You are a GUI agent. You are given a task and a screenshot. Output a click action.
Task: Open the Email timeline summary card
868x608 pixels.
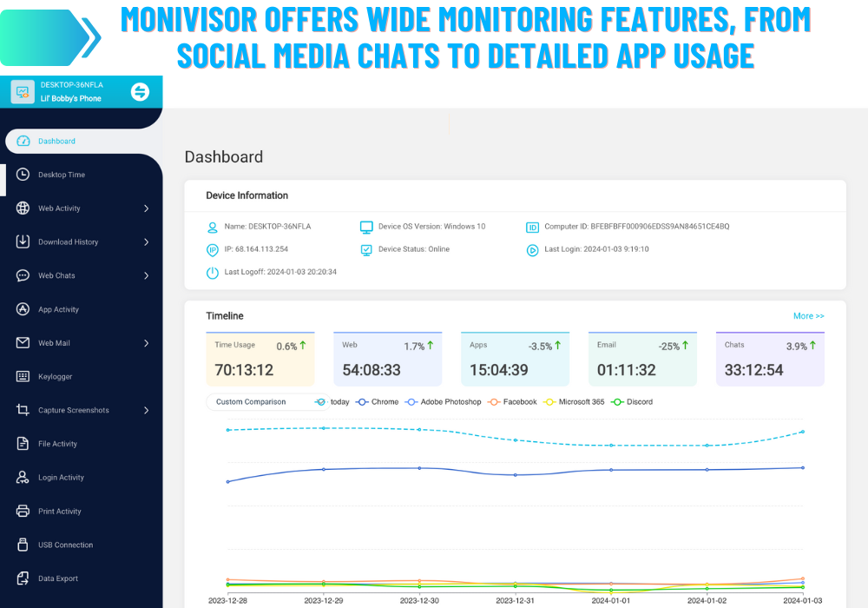642,358
